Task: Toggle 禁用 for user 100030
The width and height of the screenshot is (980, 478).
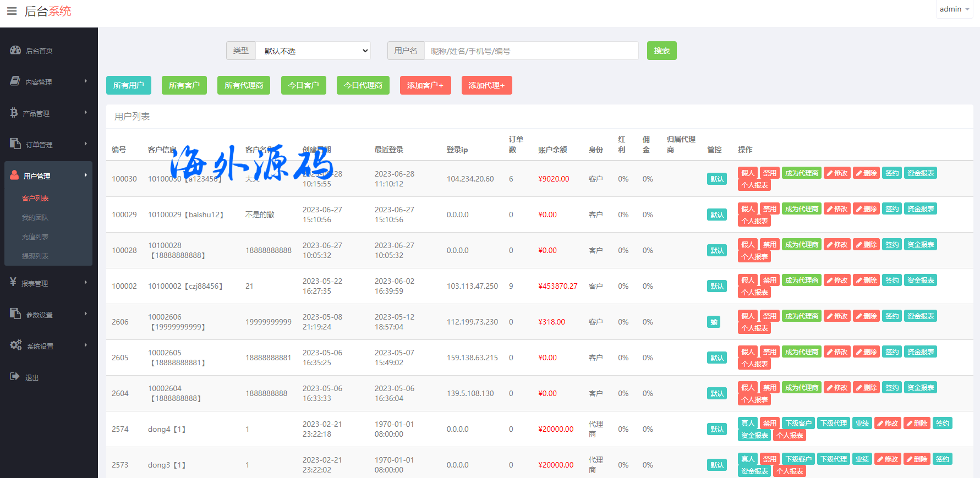Action: click(769, 173)
